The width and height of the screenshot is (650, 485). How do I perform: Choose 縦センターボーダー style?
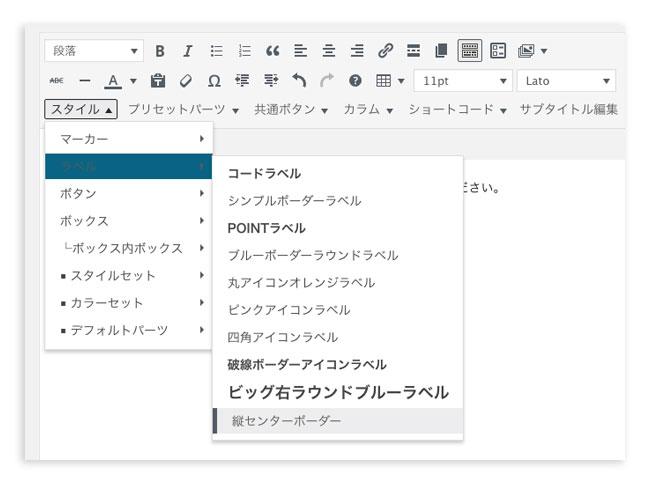tap(338, 421)
